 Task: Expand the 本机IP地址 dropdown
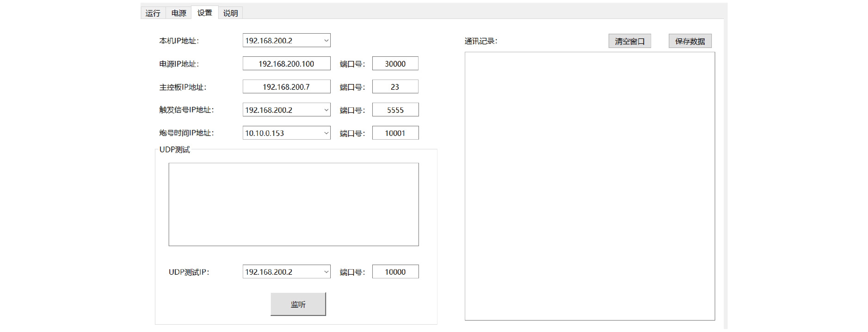click(326, 40)
